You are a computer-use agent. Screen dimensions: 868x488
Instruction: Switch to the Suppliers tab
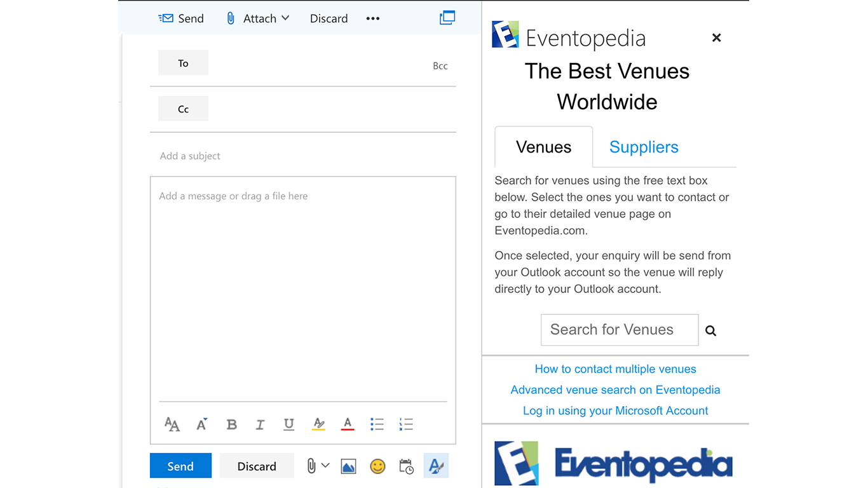point(644,147)
